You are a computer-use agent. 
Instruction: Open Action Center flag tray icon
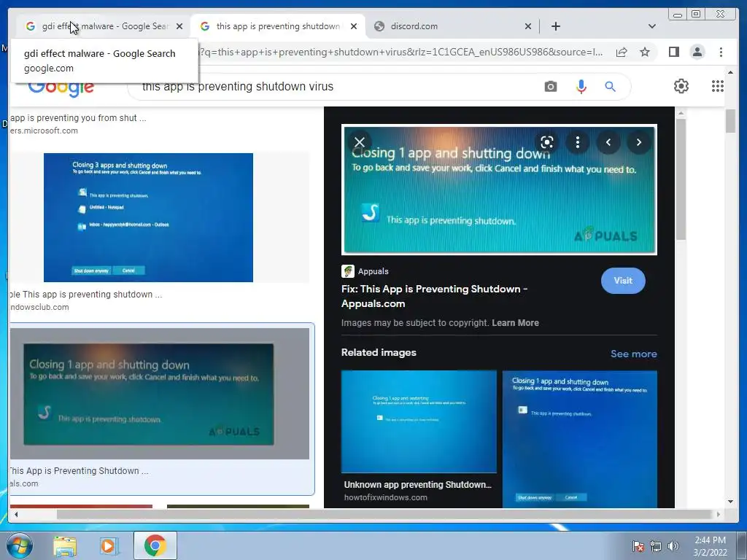(638, 546)
